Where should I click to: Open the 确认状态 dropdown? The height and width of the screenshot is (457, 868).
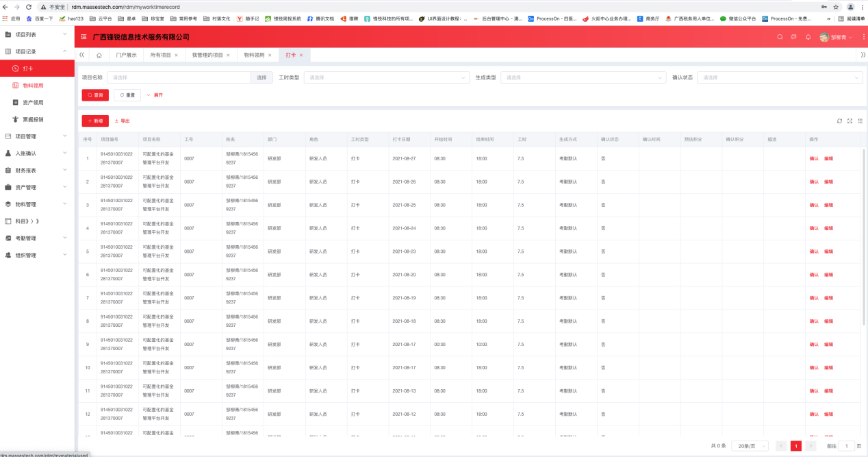click(780, 77)
